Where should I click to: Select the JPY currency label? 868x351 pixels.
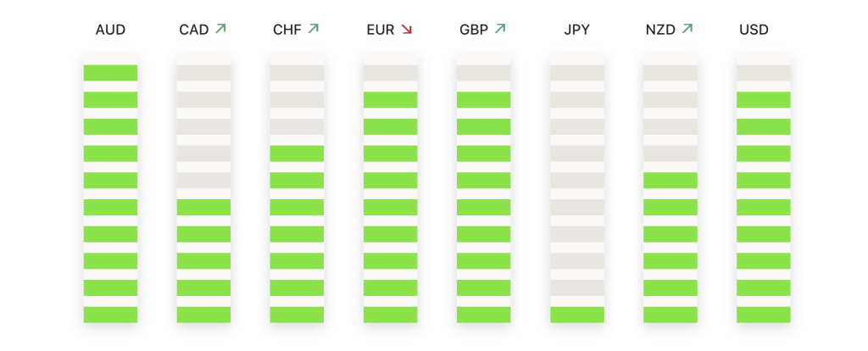[576, 30]
